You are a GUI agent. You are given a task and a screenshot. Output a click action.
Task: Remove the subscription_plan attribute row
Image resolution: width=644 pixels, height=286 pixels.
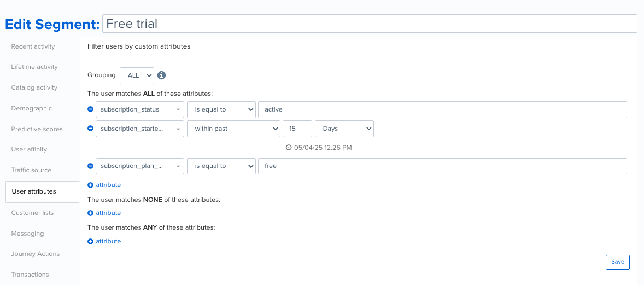[90, 166]
